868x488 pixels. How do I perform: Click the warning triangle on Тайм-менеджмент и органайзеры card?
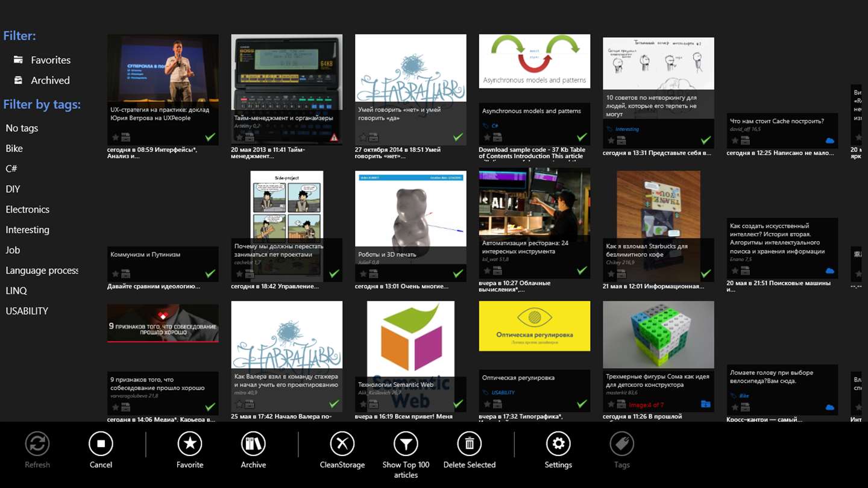[x=334, y=137]
